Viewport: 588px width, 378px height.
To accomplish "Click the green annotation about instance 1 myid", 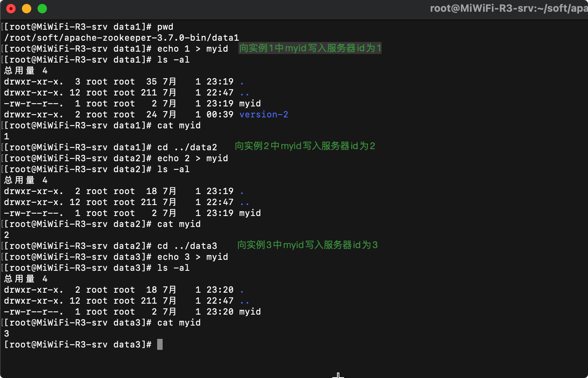I will (x=310, y=48).
